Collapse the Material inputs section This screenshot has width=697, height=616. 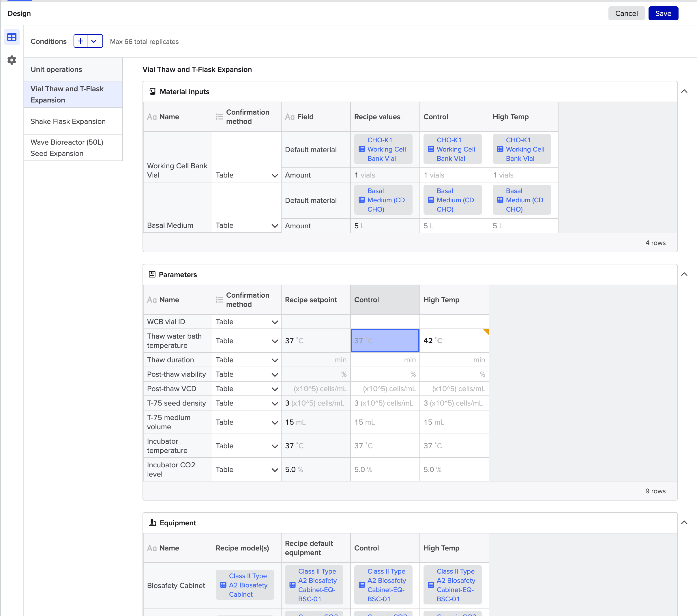point(684,92)
